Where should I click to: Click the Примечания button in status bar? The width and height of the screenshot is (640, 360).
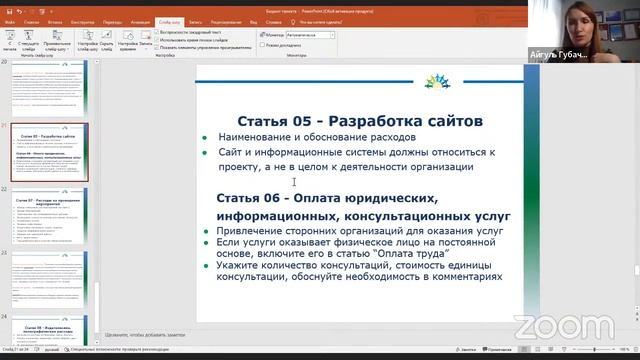497,349
